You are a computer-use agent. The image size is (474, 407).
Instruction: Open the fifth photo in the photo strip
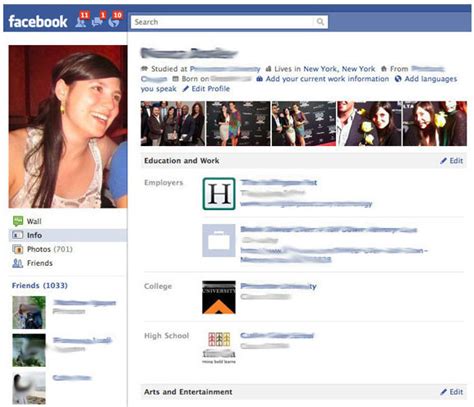click(x=435, y=124)
